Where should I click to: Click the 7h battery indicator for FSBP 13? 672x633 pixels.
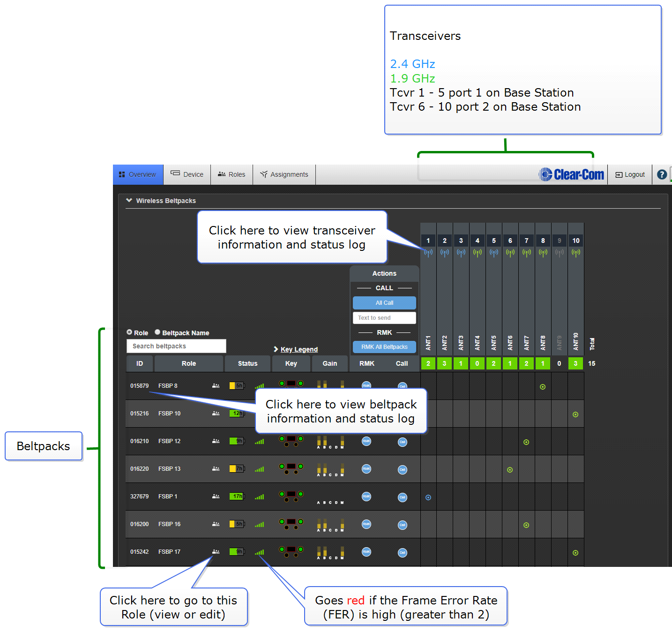(237, 469)
